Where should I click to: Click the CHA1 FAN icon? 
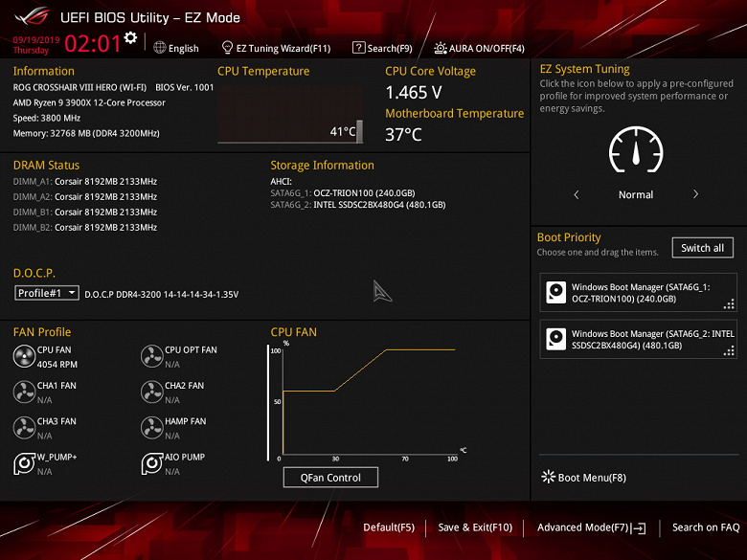(24, 392)
